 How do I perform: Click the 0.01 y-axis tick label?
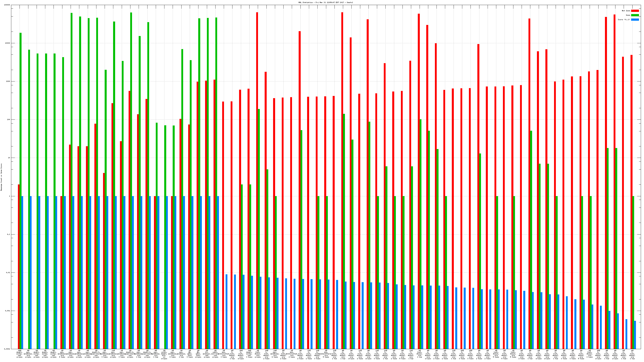[x=8, y=273]
